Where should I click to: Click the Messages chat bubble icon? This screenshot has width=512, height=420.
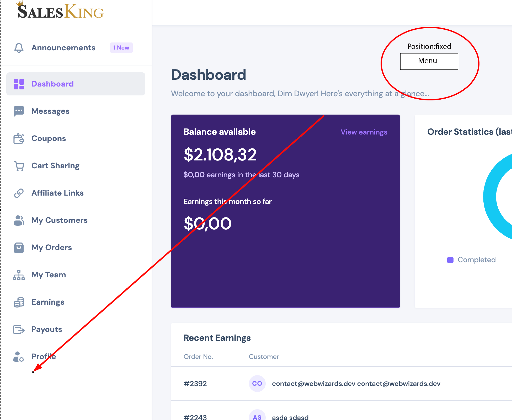(19, 111)
